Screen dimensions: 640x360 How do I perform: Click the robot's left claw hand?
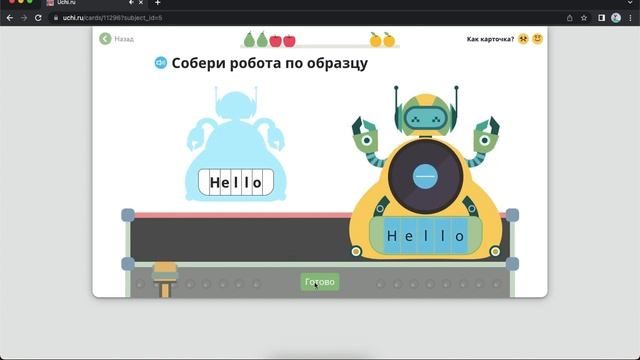[364, 135]
